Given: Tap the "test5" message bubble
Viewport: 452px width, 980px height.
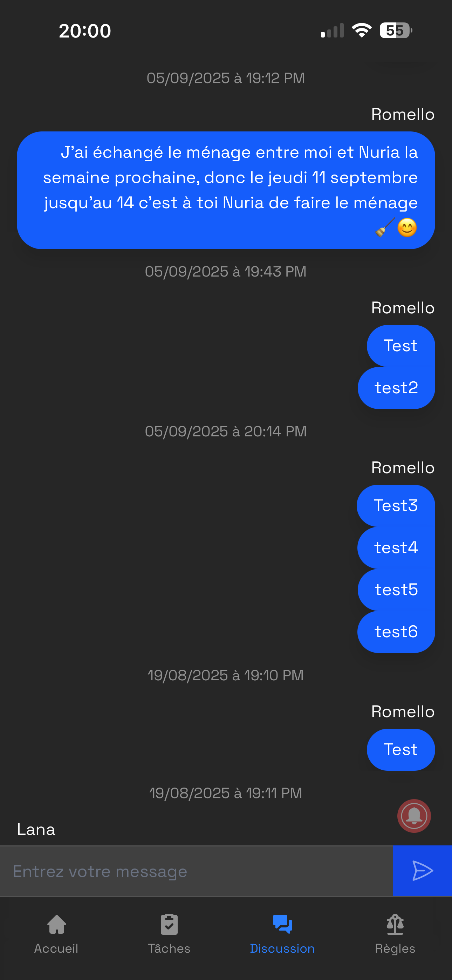Looking at the screenshot, I should pos(396,590).
